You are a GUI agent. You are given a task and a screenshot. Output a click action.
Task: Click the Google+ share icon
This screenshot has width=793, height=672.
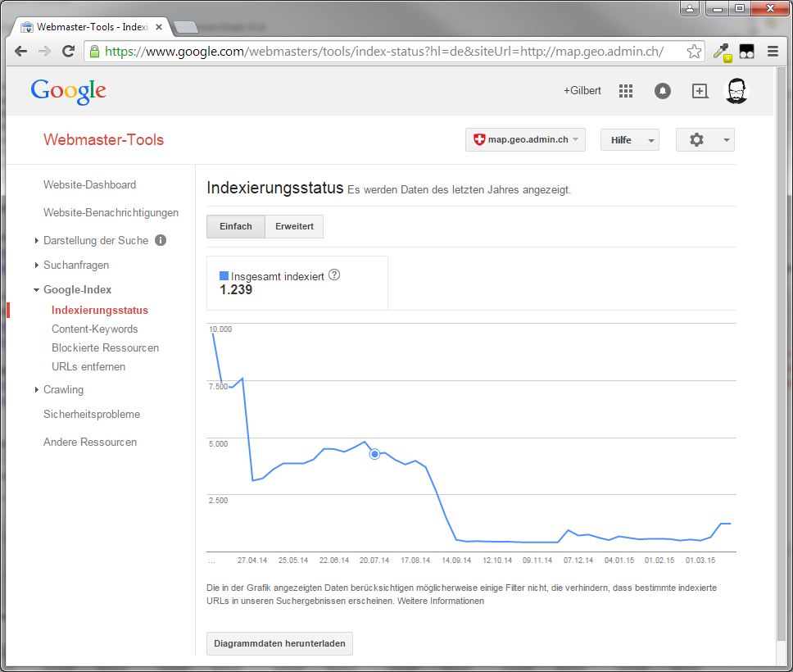(700, 91)
